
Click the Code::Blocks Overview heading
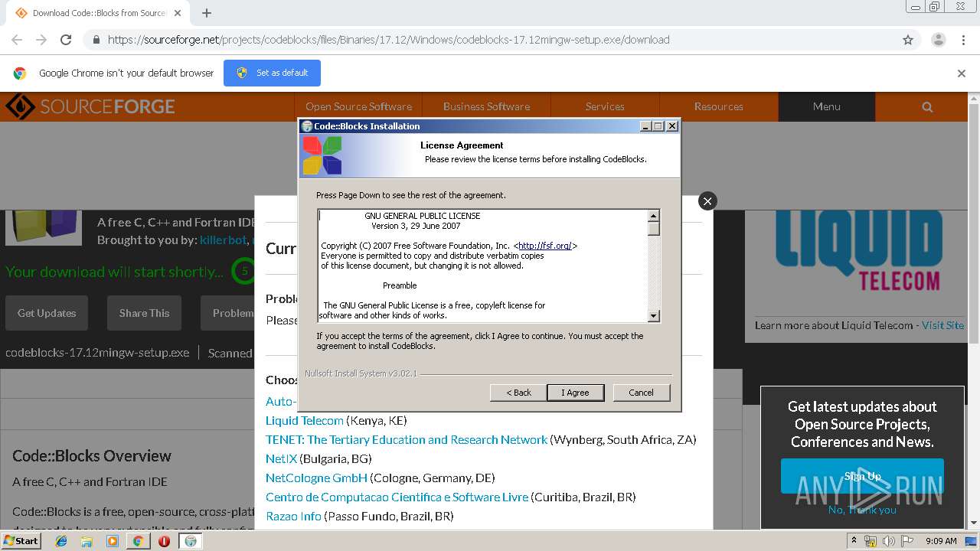(x=92, y=456)
